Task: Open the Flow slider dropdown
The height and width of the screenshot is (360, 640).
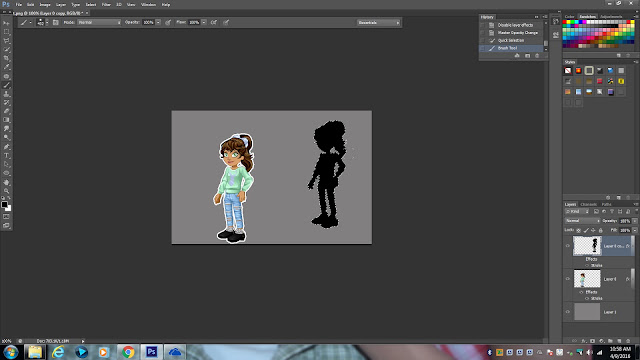Action: point(204,22)
